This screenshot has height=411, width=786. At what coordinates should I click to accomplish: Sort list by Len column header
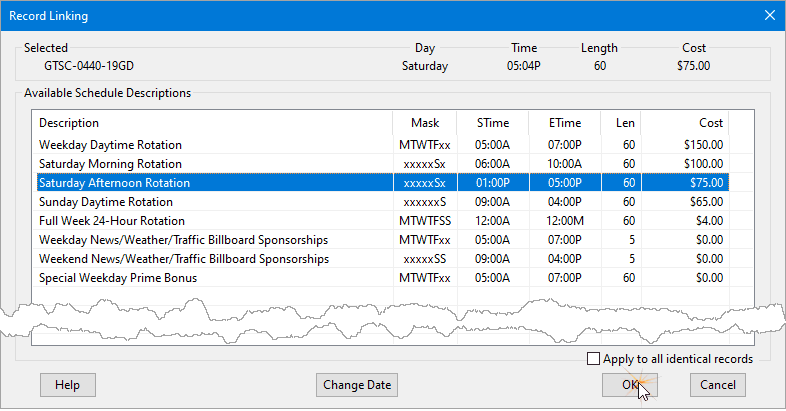tap(620, 123)
